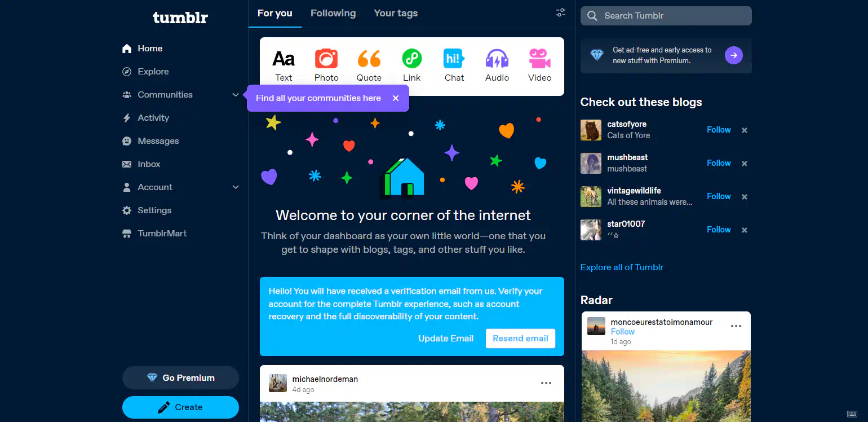Open the Text post composer

point(284,64)
